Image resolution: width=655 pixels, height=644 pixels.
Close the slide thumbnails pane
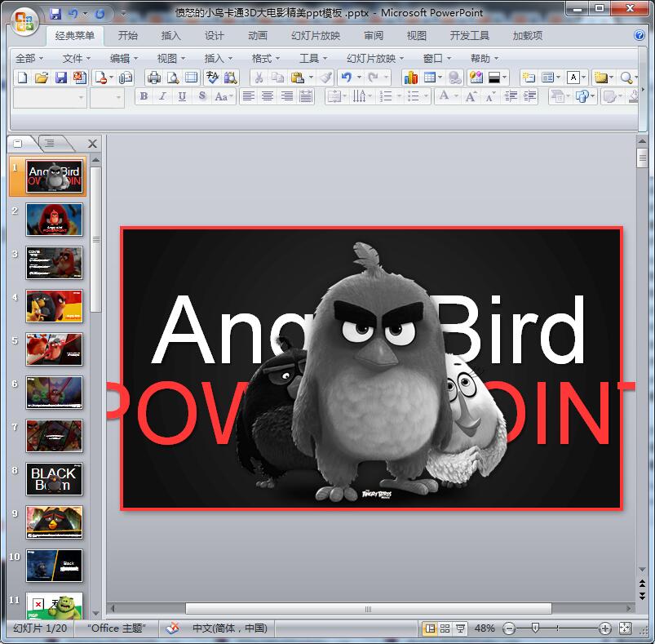pos(92,144)
